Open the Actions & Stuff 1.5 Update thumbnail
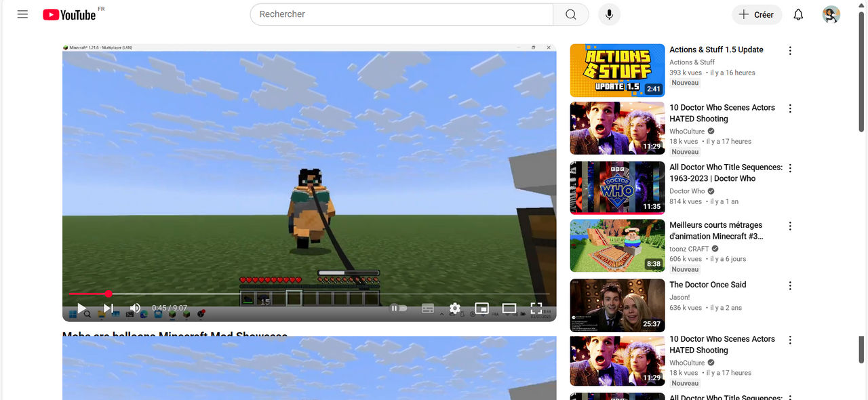 pos(617,71)
